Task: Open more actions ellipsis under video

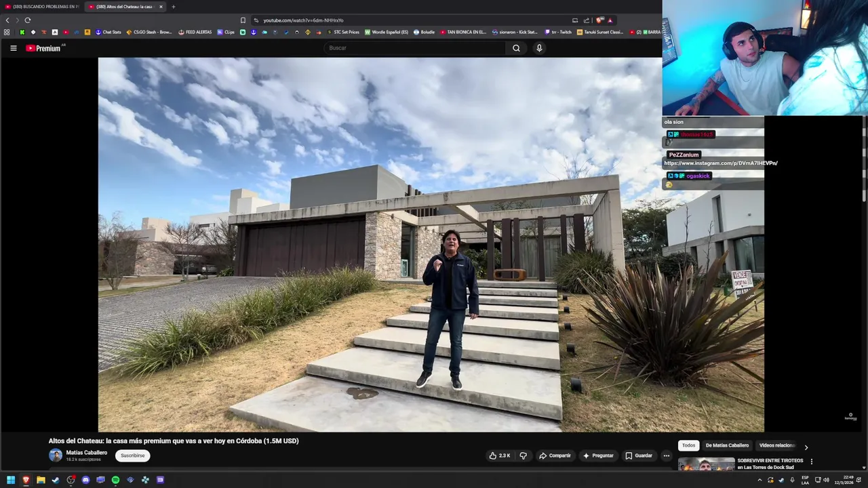Action: pos(667,455)
